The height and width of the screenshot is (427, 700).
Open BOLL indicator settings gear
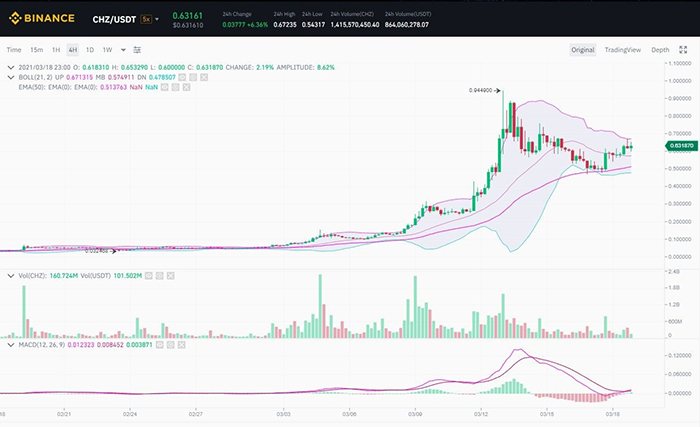[192, 76]
